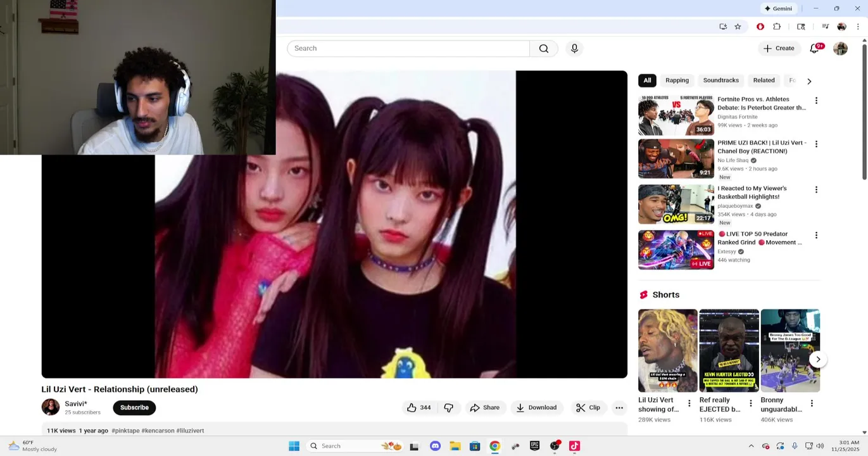Screen dimensions: 868x456
Task: Click the Create button
Action: pyautogui.click(x=779, y=49)
